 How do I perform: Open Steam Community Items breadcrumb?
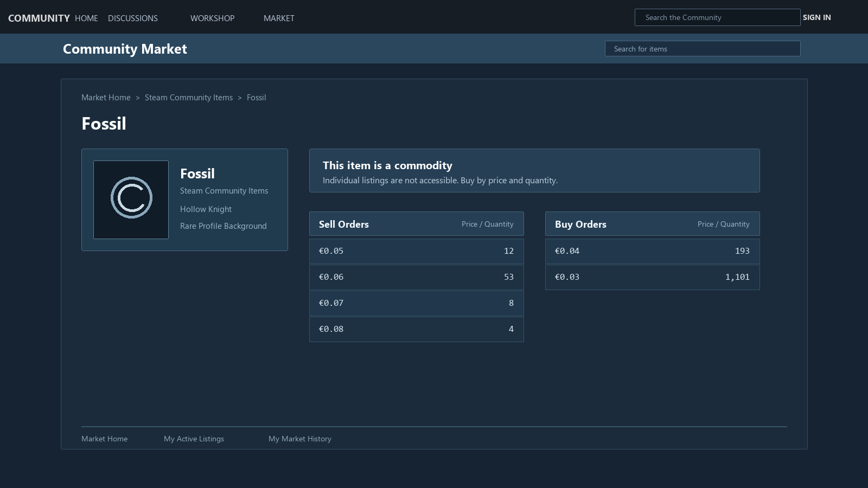click(x=189, y=98)
